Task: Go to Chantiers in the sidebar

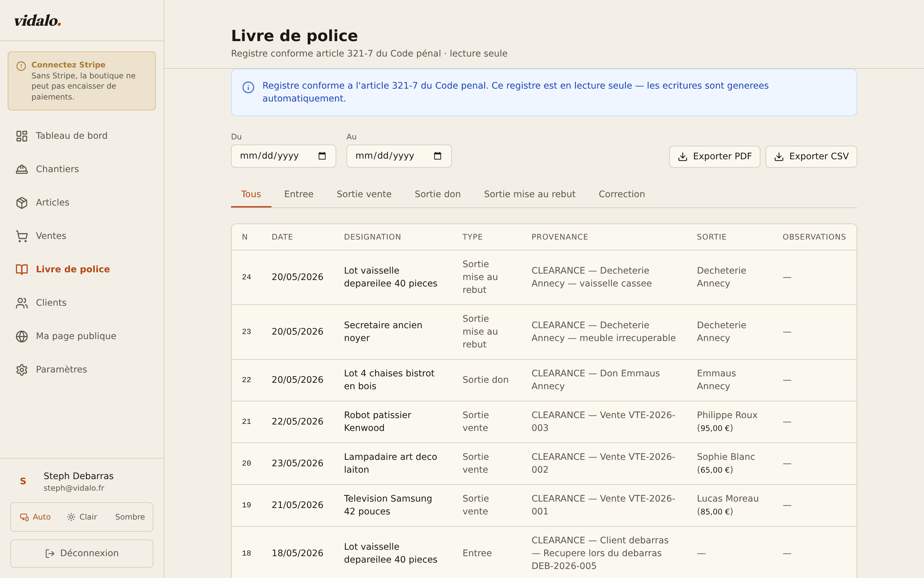Action: 82,169
